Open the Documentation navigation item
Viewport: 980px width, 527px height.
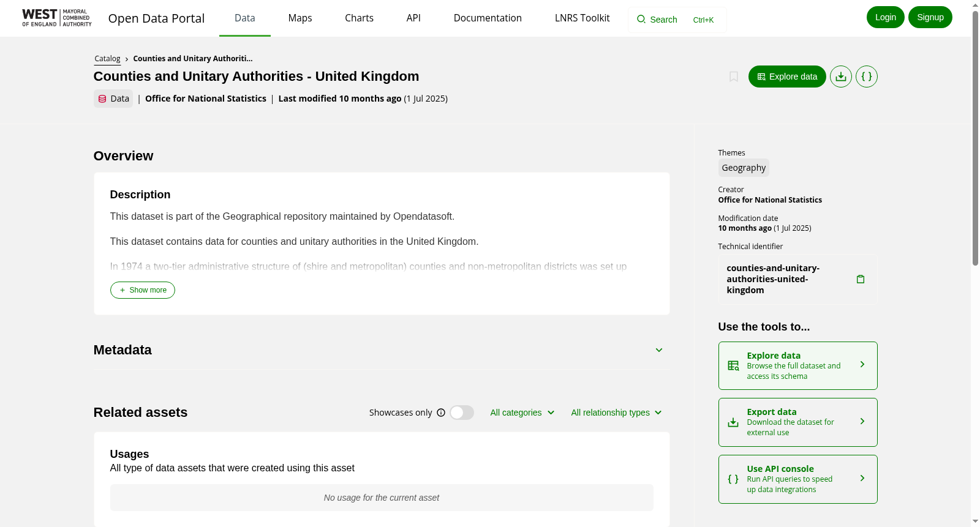[488, 18]
